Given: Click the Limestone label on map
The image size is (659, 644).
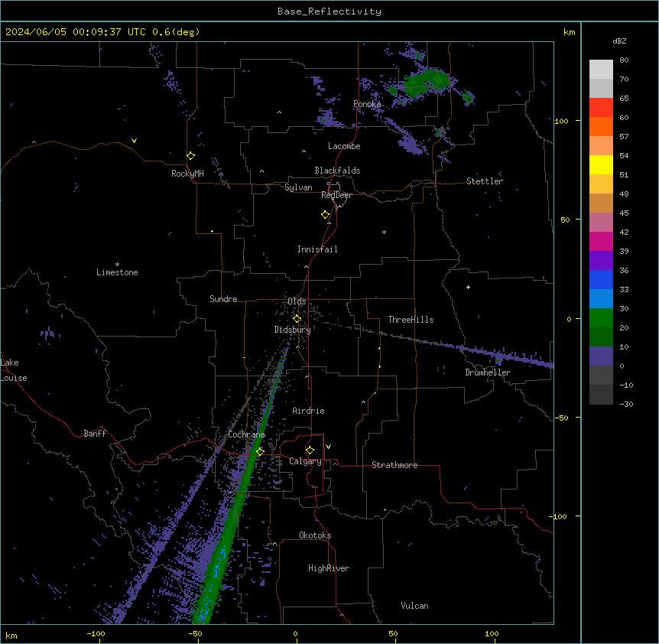Looking at the screenshot, I should pos(117,272).
